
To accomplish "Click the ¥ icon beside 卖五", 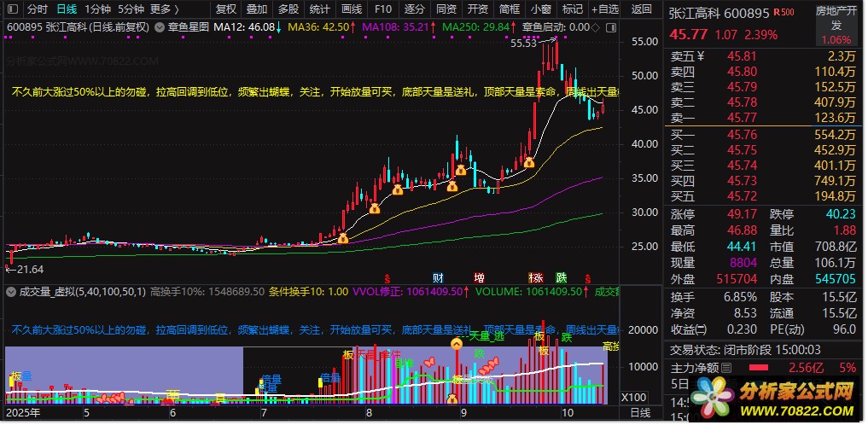I will tap(700, 55).
